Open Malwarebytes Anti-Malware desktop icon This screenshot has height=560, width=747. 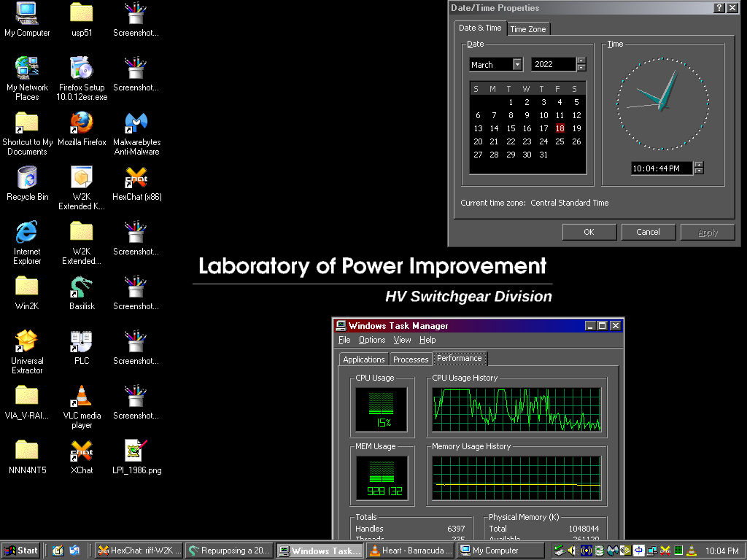(136, 123)
